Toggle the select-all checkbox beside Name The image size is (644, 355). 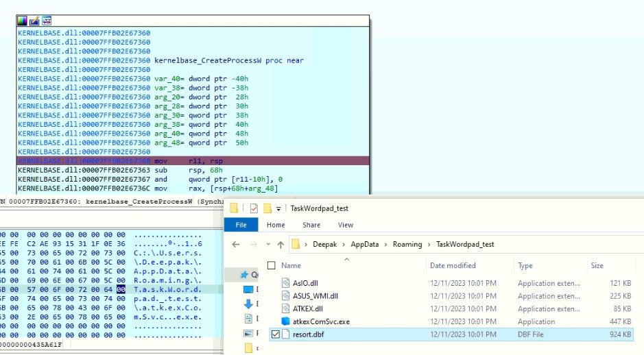[x=271, y=265]
